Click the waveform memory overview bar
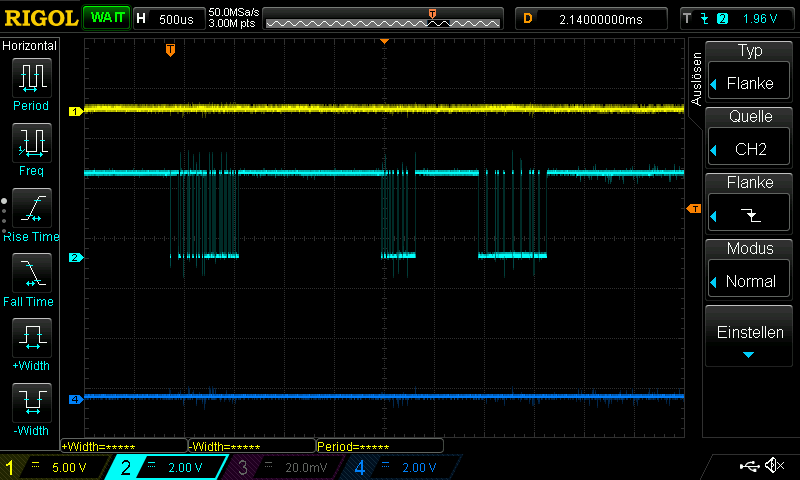Viewport: 800px width, 480px height. coord(383,19)
